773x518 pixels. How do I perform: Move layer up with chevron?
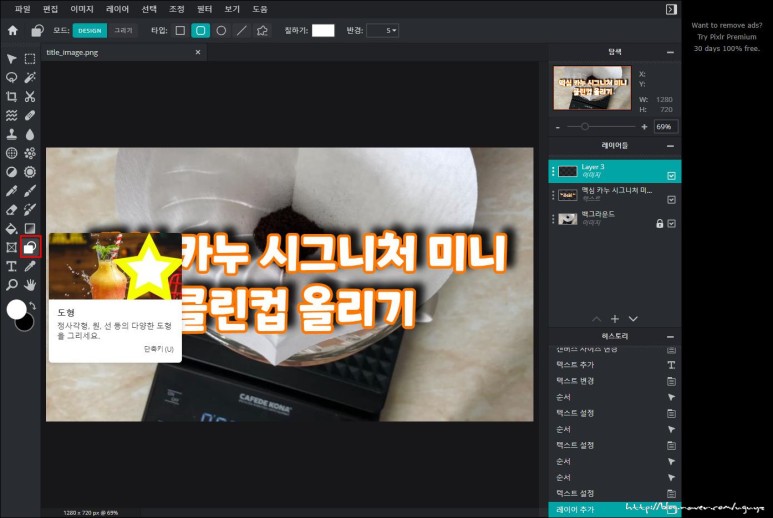point(597,319)
